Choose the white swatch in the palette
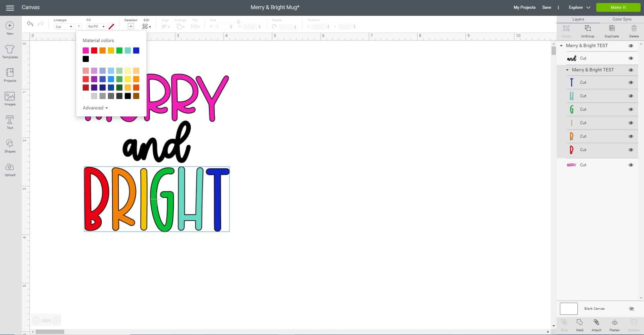This screenshot has width=644, height=335. click(x=86, y=96)
